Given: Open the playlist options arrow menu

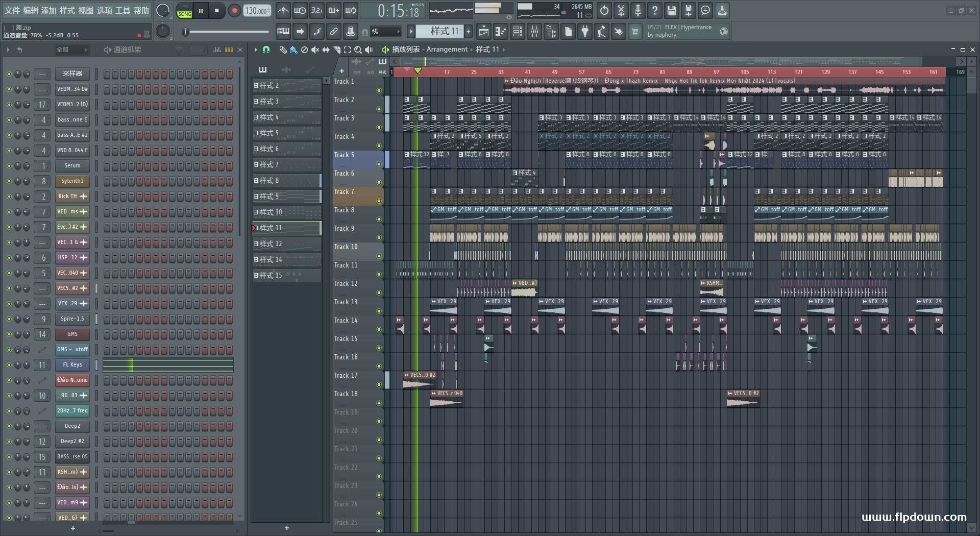Looking at the screenshot, I should 256,50.
